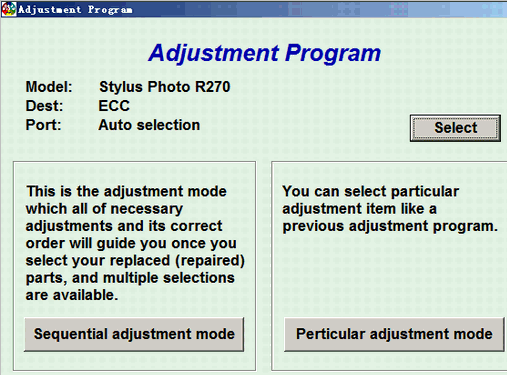The image size is (507, 375).
Task: Start Sequential adjustment mode
Action: 134,334
